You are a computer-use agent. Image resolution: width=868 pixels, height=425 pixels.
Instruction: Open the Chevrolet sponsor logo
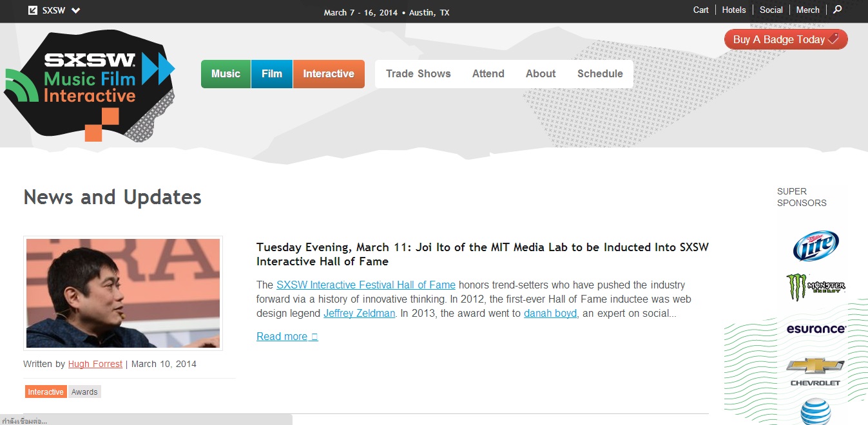pyautogui.click(x=816, y=372)
